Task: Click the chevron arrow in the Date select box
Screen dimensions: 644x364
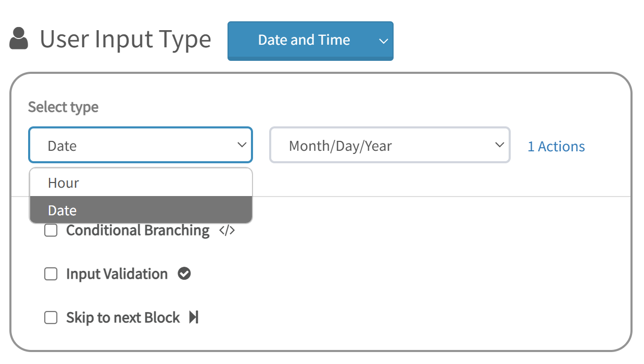Action: coord(242,145)
